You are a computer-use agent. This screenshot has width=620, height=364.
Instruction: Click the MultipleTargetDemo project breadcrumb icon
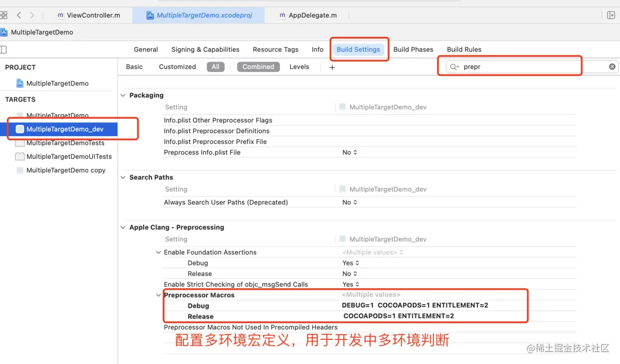(4, 32)
